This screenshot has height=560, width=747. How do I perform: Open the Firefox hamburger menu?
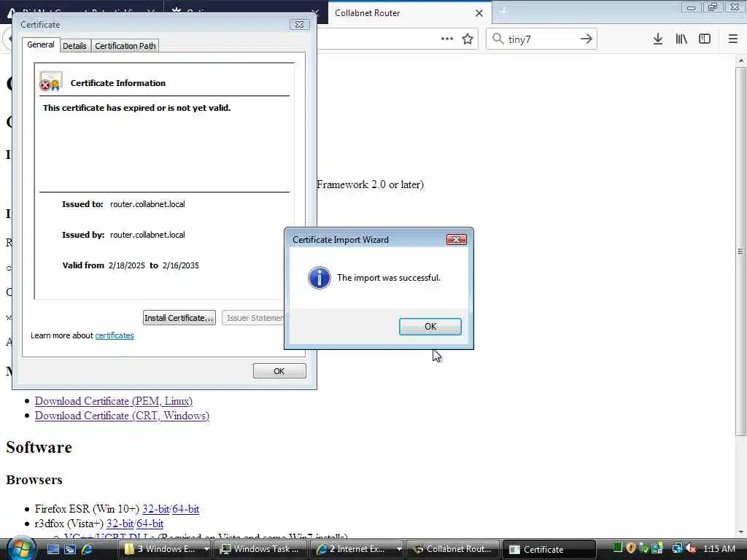(x=733, y=39)
